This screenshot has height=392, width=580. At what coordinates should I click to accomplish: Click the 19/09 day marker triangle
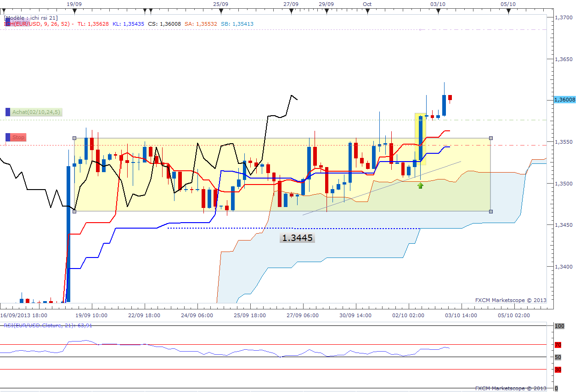click(75, 11)
